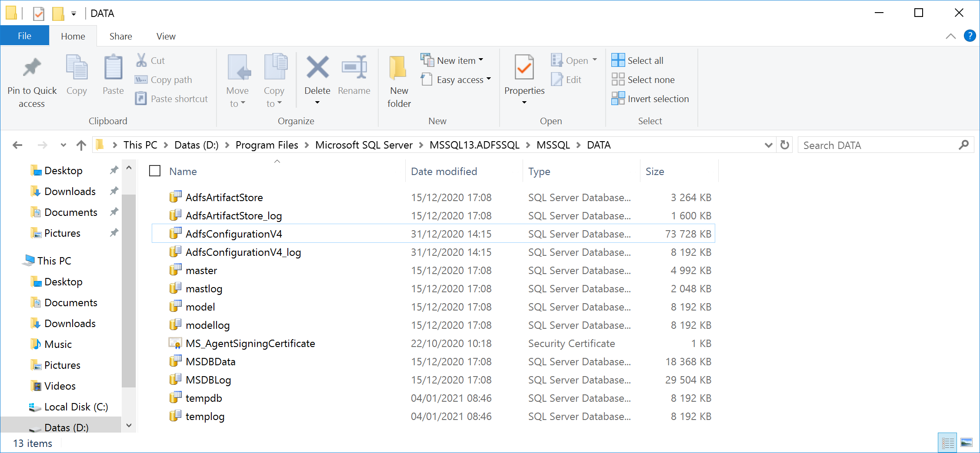This screenshot has height=453, width=980.
Task: Click Select none in the ribbon
Action: (643, 79)
